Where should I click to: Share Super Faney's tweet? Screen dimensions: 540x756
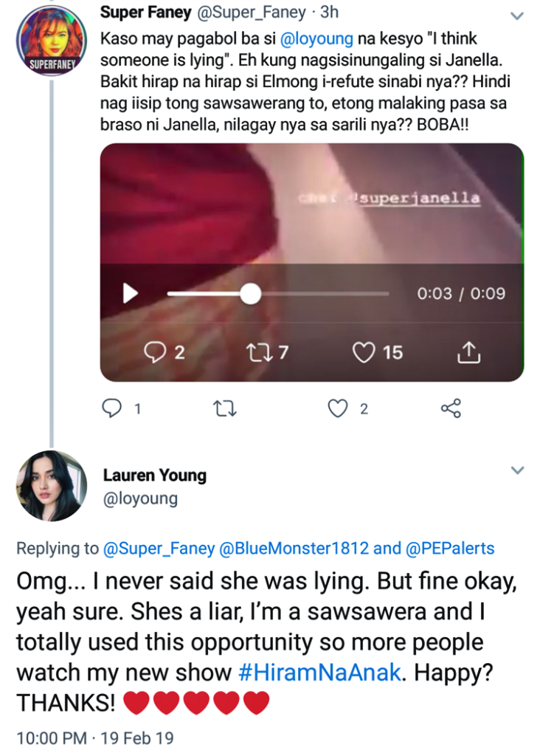[451, 408]
